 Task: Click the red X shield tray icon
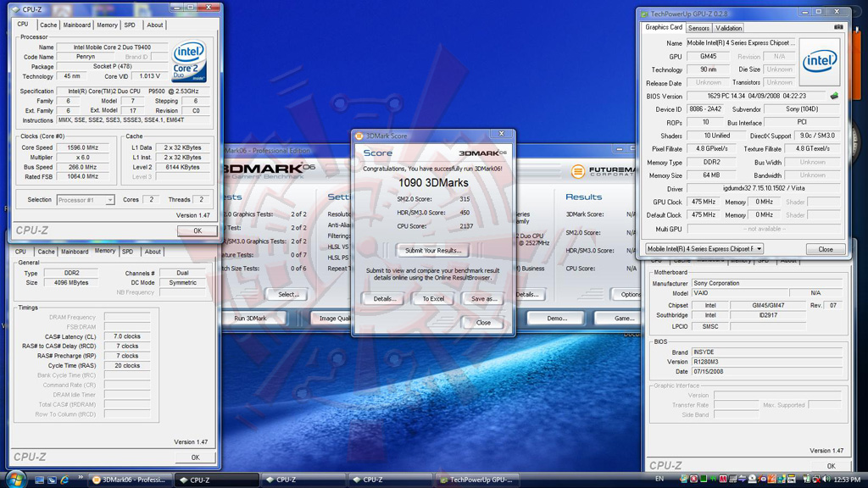[693, 480]
